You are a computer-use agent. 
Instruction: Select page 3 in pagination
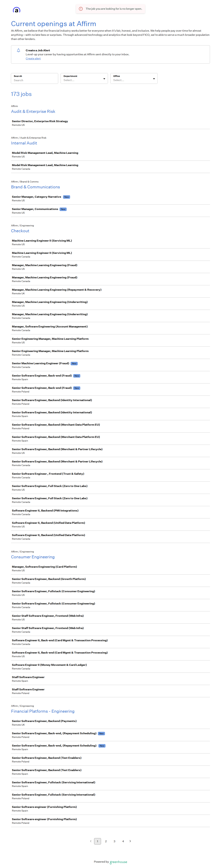click(x=114, y=841)
